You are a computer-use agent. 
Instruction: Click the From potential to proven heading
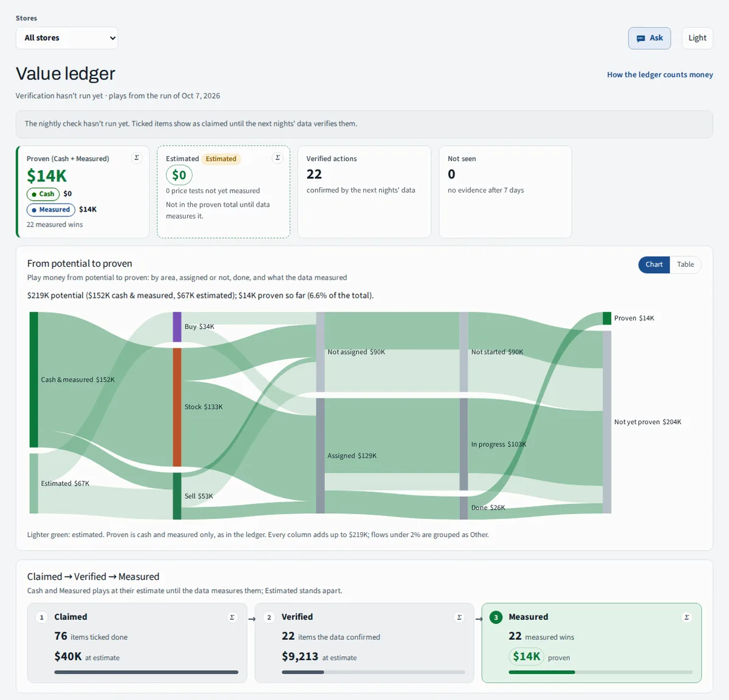80,264
